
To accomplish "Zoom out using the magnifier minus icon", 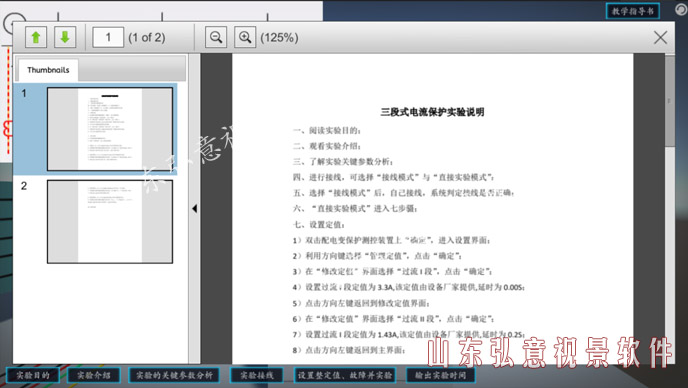I will [x=216, y=37].
